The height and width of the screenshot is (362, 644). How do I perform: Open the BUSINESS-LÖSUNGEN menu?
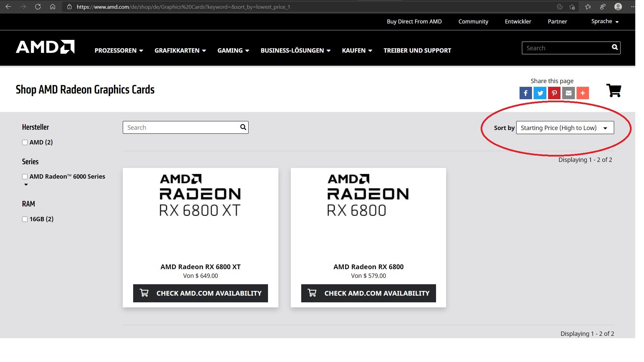tap(296, 51)
